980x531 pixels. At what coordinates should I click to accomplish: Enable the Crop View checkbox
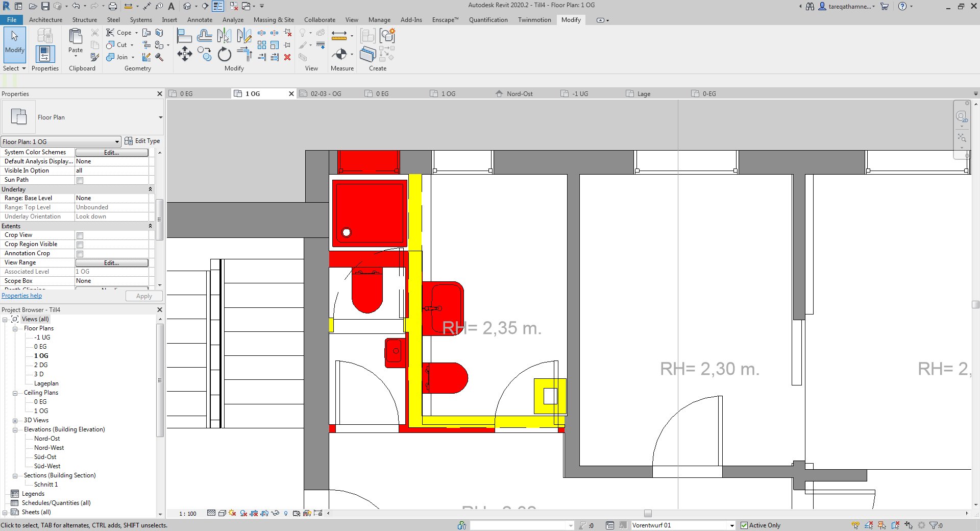pos(80,235)
